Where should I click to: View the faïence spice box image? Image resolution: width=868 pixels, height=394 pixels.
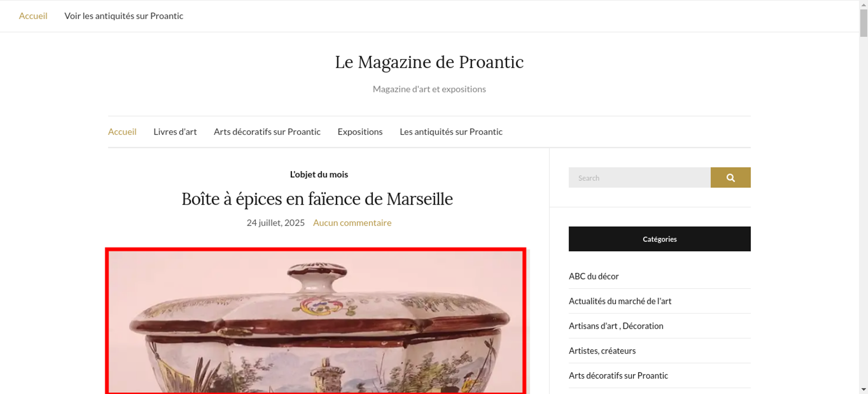coord(316,321)
